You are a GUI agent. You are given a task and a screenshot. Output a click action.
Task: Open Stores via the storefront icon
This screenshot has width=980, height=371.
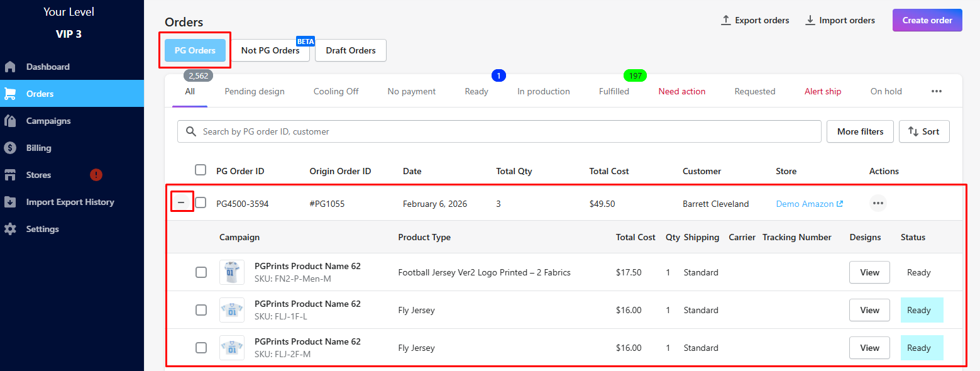[x=10, y=175]
